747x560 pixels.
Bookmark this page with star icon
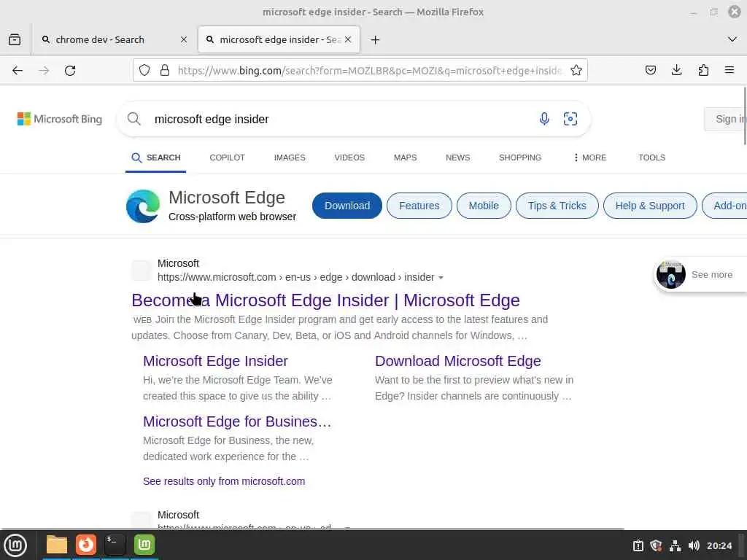(x=576, y=71)
